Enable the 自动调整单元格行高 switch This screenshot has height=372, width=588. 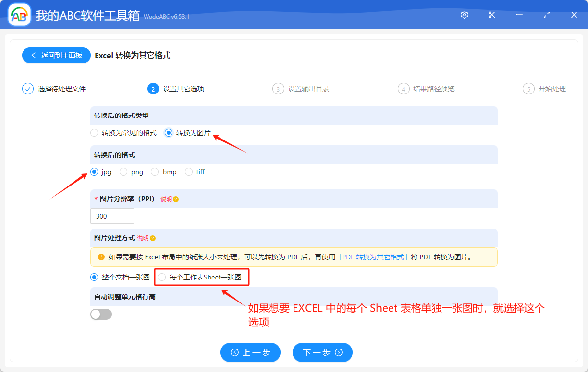coord(101,314)
